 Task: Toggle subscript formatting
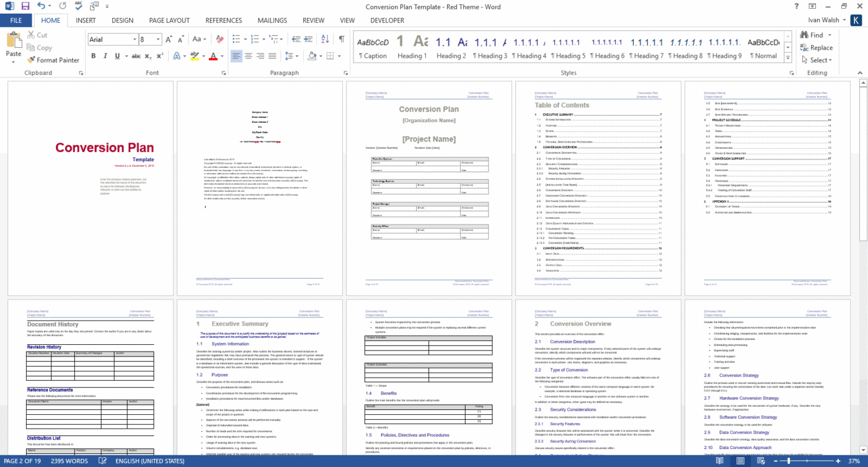tap(149, 56)
